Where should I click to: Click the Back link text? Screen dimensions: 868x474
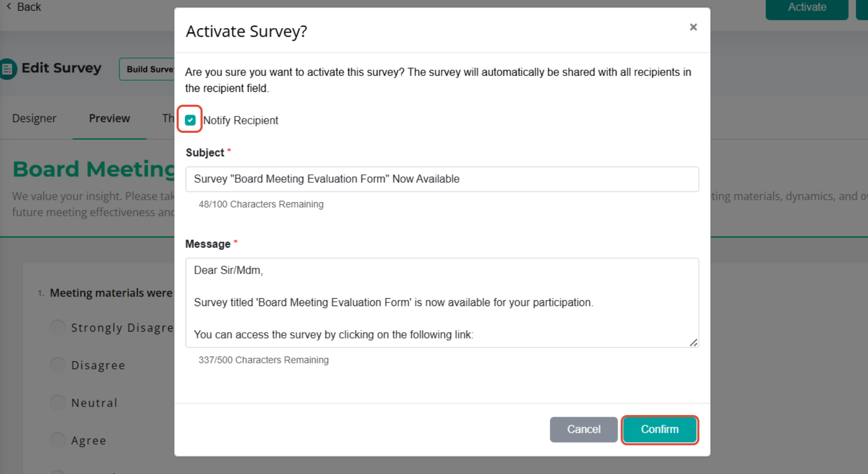click(x=29, y=7)
